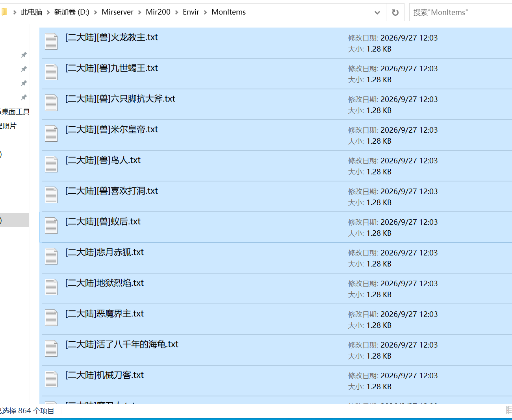
Task: Open the address bar history dropdown
Action: coord(377,13)
